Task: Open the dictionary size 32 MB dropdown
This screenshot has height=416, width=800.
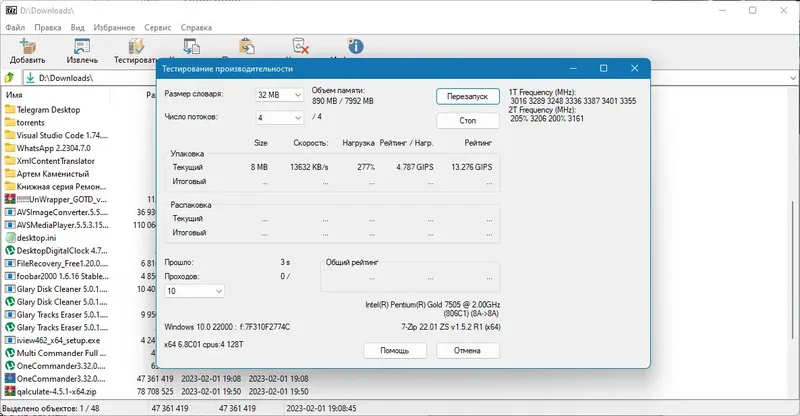Action: click(279, 95)
